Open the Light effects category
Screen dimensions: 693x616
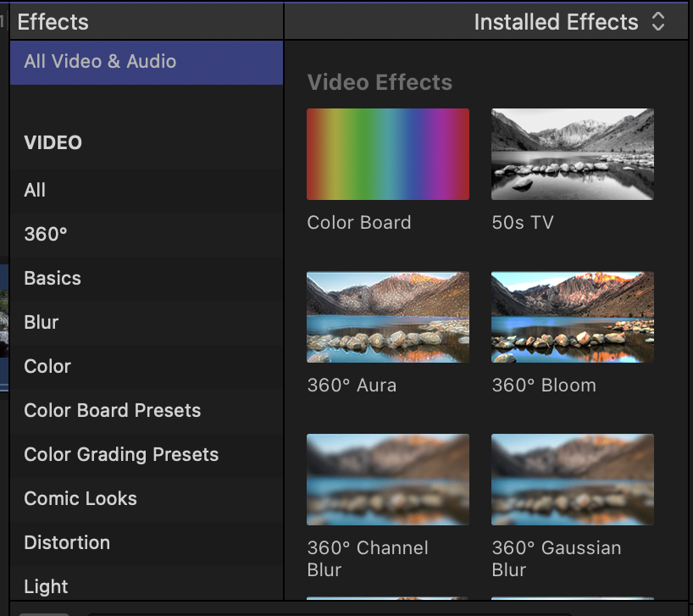(x=147, y=583)
